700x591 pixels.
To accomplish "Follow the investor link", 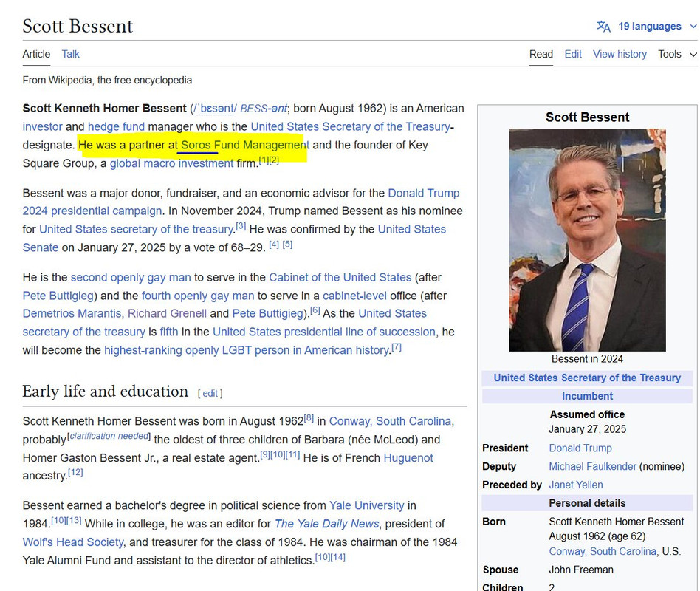I will coord(42,127).
